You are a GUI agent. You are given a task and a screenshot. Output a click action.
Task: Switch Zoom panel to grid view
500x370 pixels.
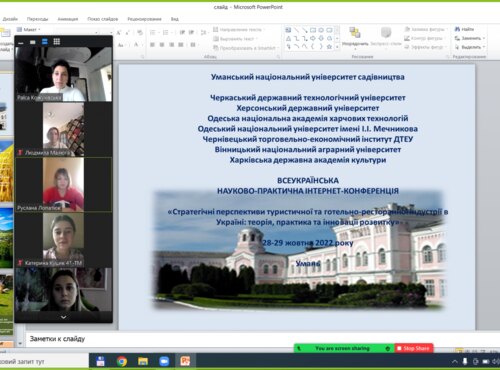pos(57,42)
